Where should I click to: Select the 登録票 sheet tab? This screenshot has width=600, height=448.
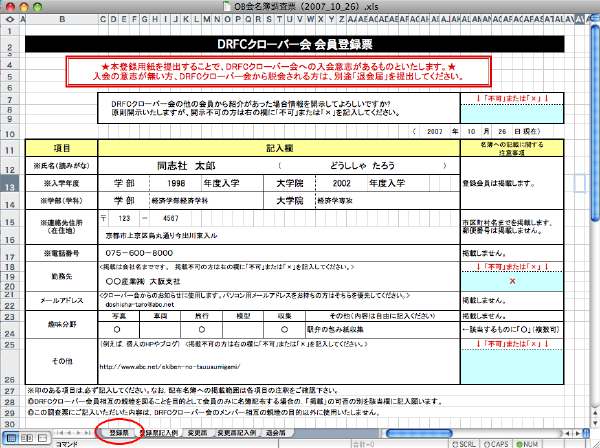click(120, 433)
